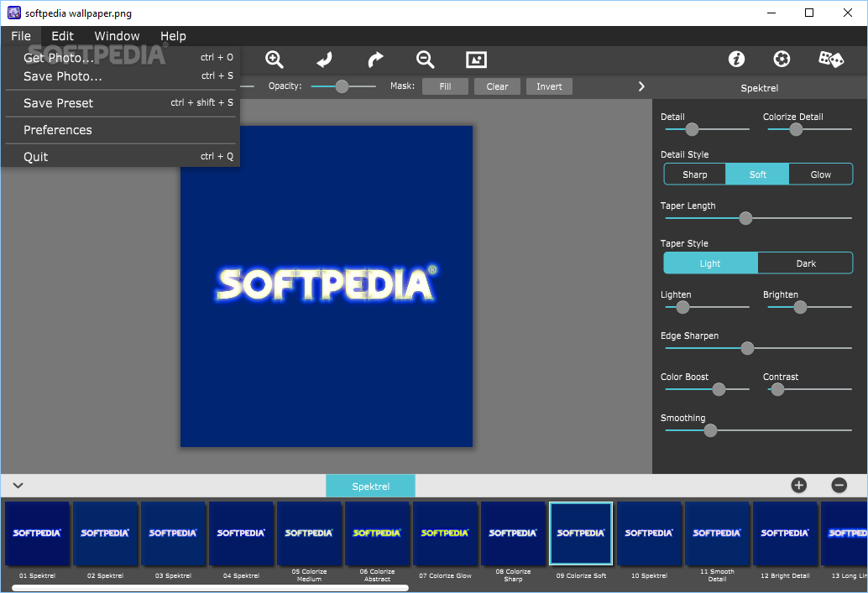
Task: Remove preset with the minus icon
Action: (839, 485)
